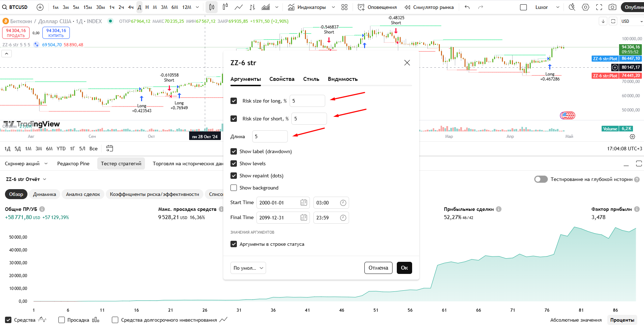Uncheck Show label (drawdown) option

tap(234, 151)
